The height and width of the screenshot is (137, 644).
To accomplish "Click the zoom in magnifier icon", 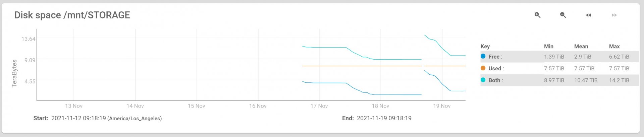I will click(x=537, y=15).
